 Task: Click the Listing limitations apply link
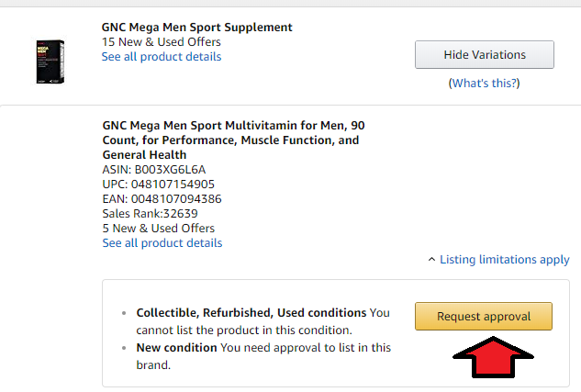pyautogui.click(x=504, y=260)
